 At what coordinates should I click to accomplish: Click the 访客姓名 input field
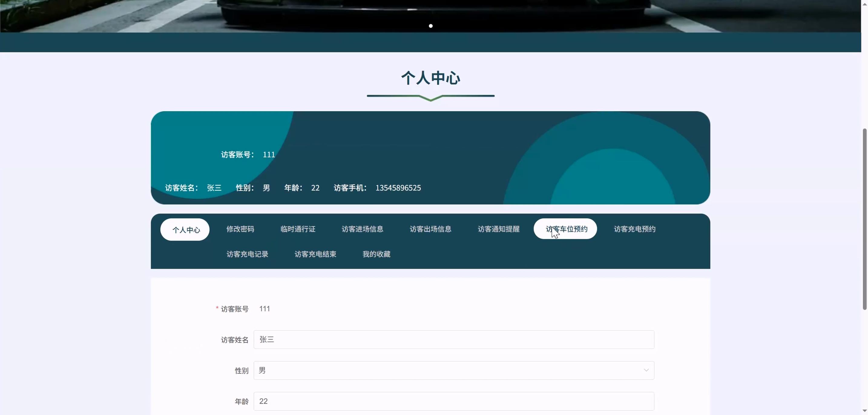(x=454, y=340)
